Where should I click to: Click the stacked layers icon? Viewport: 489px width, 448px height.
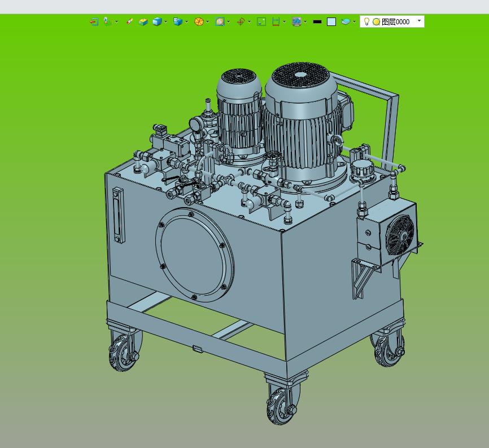pos(346,21)
